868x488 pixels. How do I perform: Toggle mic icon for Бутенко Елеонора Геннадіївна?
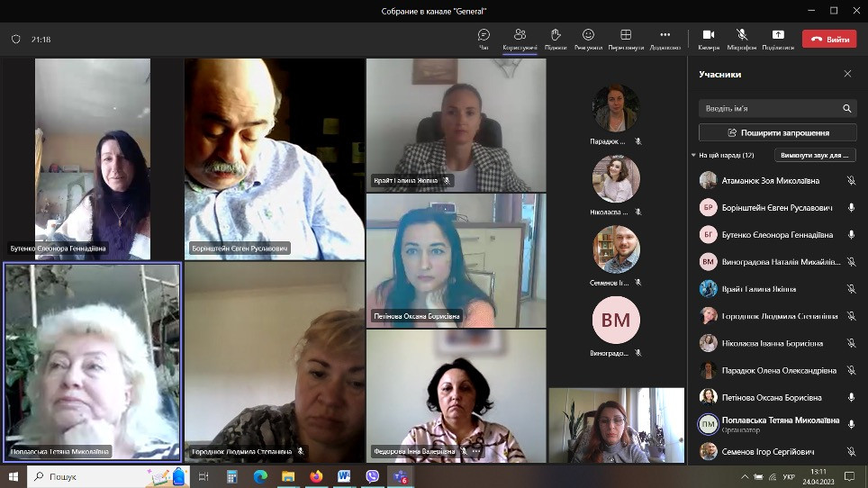tap(852, 235)
